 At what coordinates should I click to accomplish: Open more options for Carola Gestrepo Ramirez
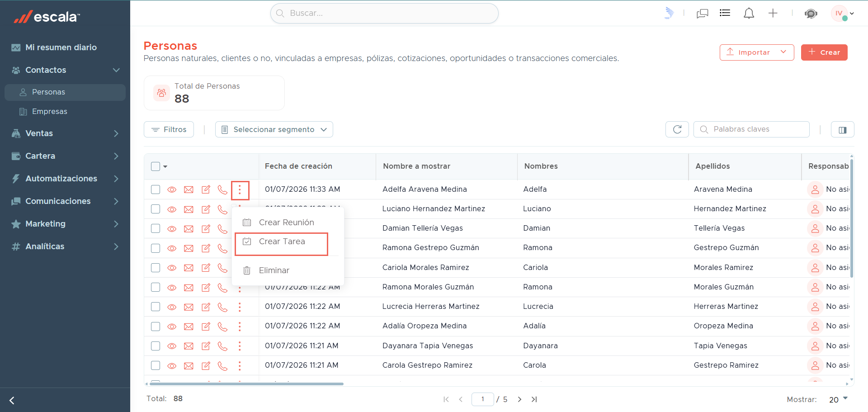tap(240, 365)
